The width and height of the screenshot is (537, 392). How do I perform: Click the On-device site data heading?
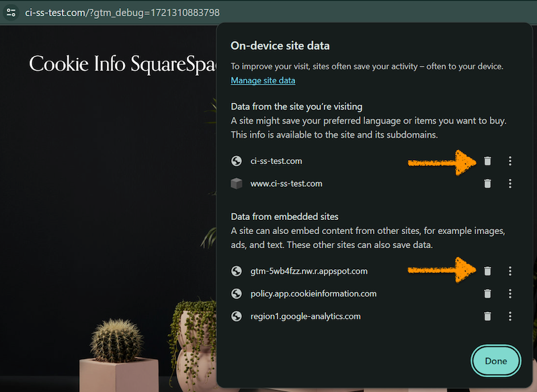(x=280, y=46)
